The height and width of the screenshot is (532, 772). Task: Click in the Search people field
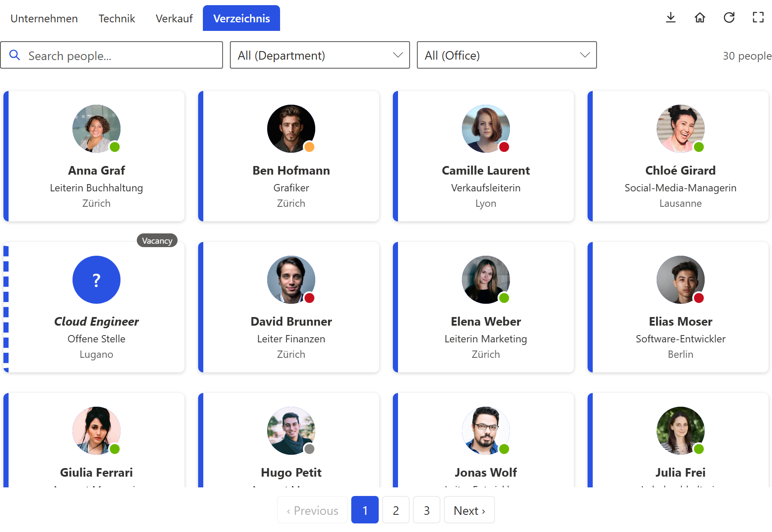(x=112, y=55)
